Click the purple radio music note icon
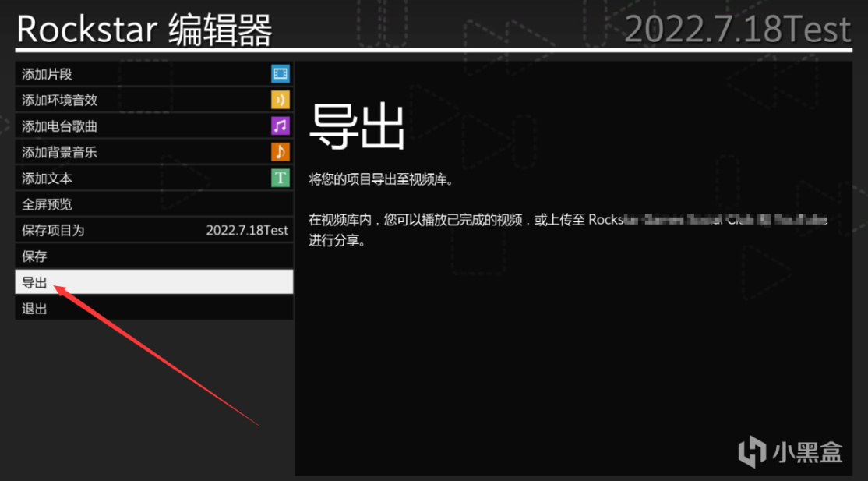The image size is (868, 481). point(280,126)
